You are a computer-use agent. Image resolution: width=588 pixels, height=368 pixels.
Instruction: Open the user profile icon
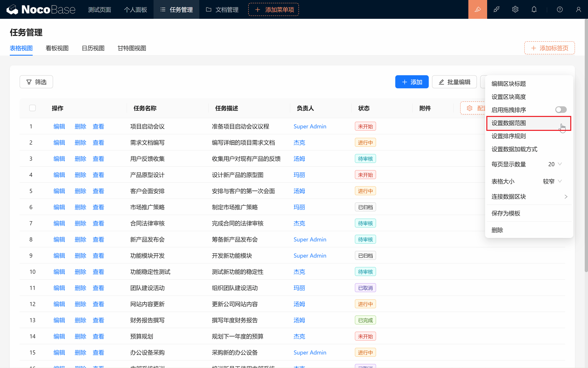[x=579, y=9]
